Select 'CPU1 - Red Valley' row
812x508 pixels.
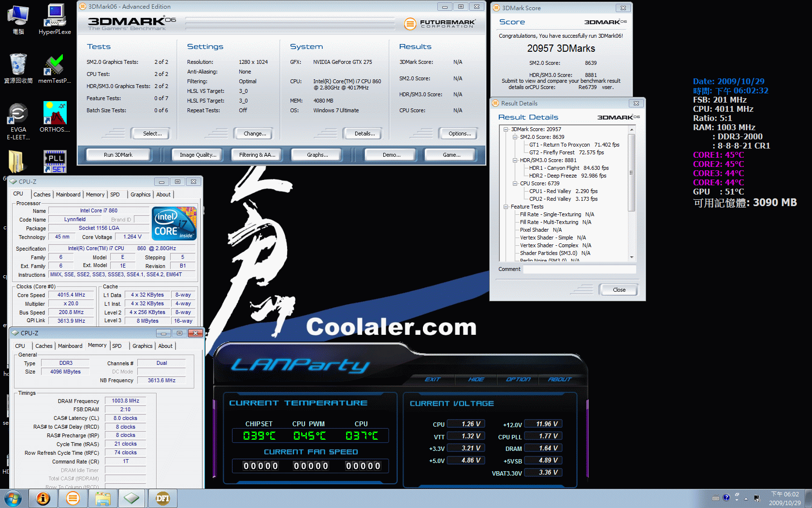[563, 191]
